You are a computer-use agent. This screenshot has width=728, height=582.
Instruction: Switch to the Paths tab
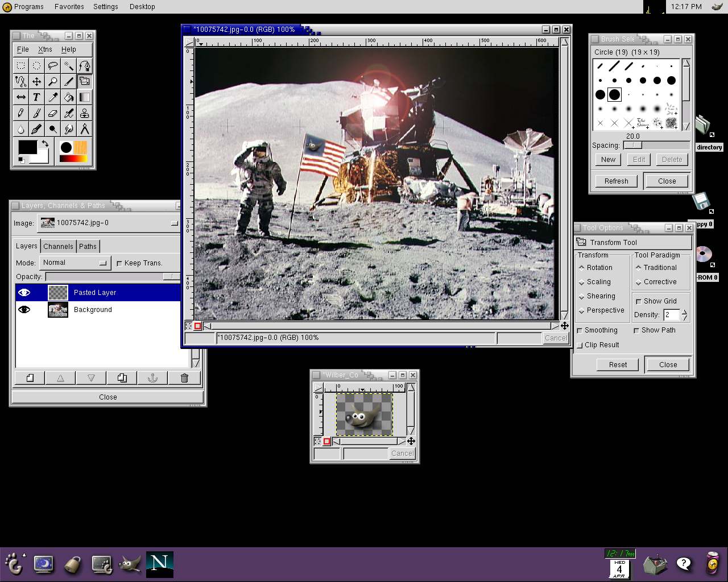pos(88,247)
